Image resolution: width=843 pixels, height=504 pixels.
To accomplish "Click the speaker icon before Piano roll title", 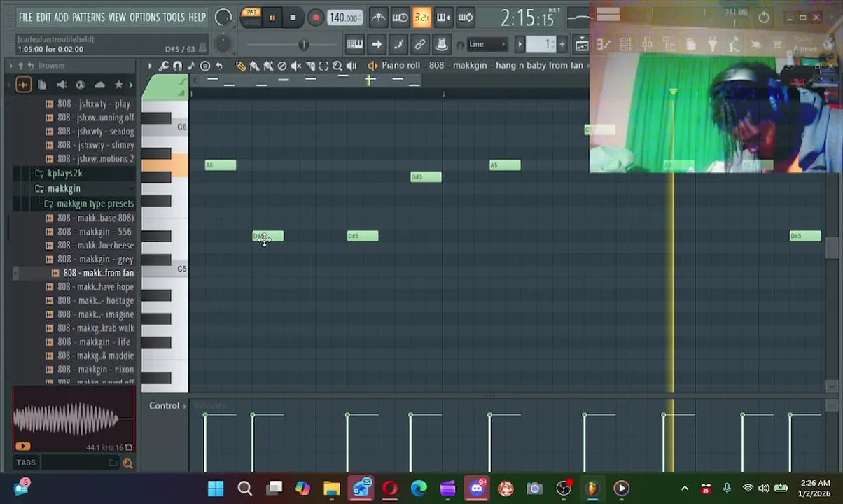I will click(x=372, y=66).
